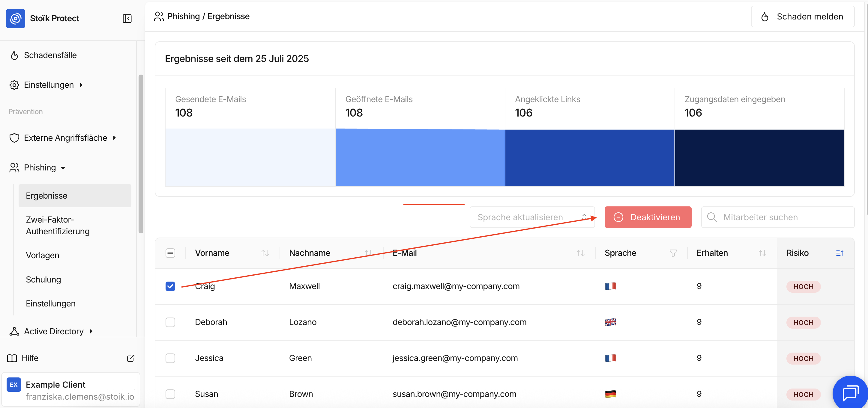Click the Geöffnete E-Mails blue bar
Image resolution: width=868 pixels, height=408 pixels.
[420, 158]
